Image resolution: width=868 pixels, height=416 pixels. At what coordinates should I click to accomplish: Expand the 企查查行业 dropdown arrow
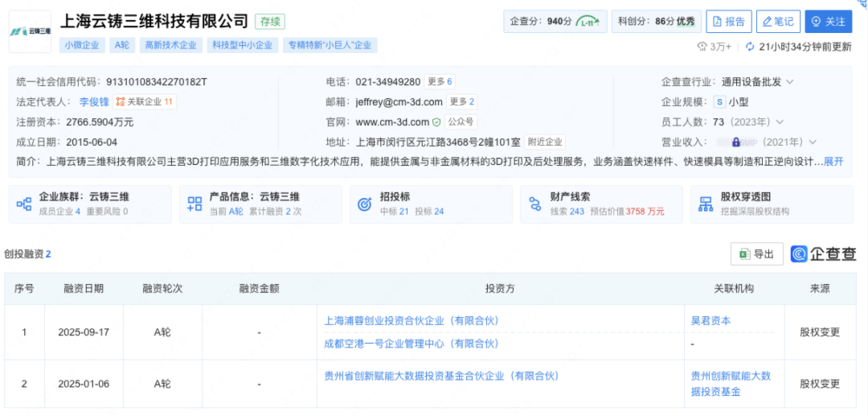tap(789, 81)
